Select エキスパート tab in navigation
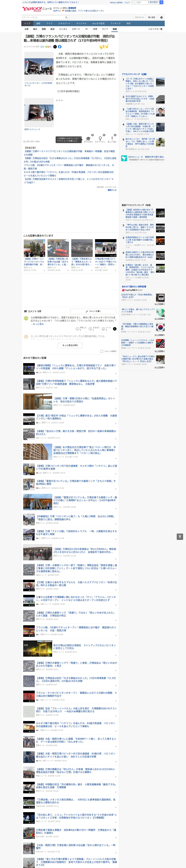 (64, 24)
